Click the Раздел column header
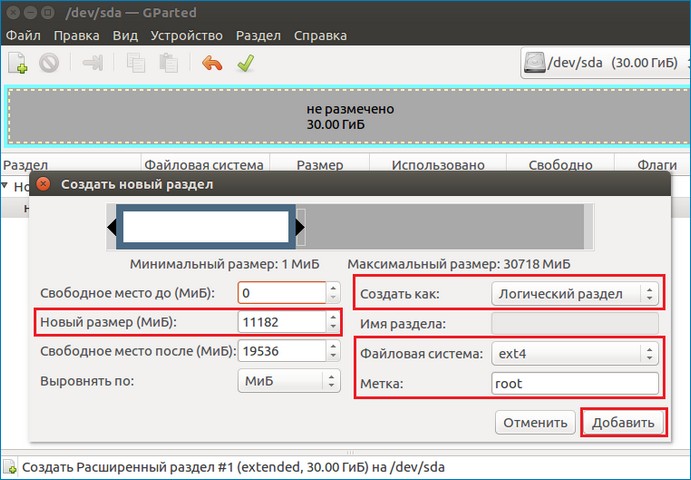Image resolution: width=691 pixels, height=480 pixels. click(x=71, y=165)
